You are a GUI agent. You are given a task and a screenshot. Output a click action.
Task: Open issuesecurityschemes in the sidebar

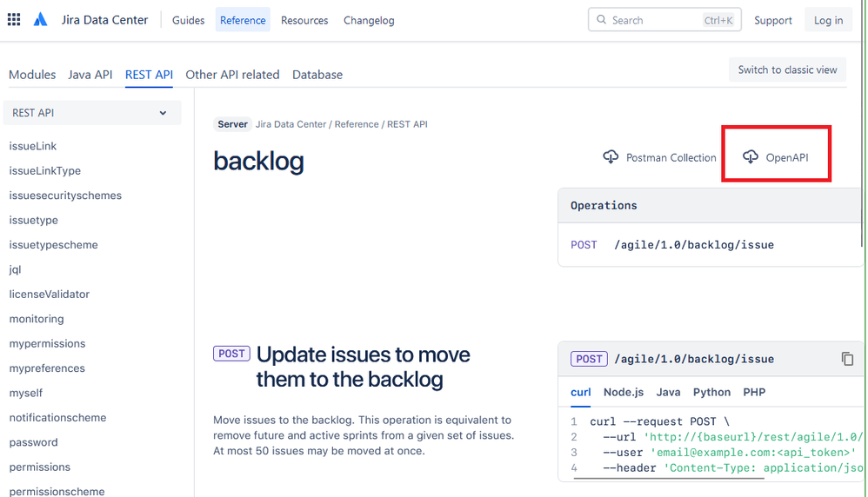click(x=65, y=195)
